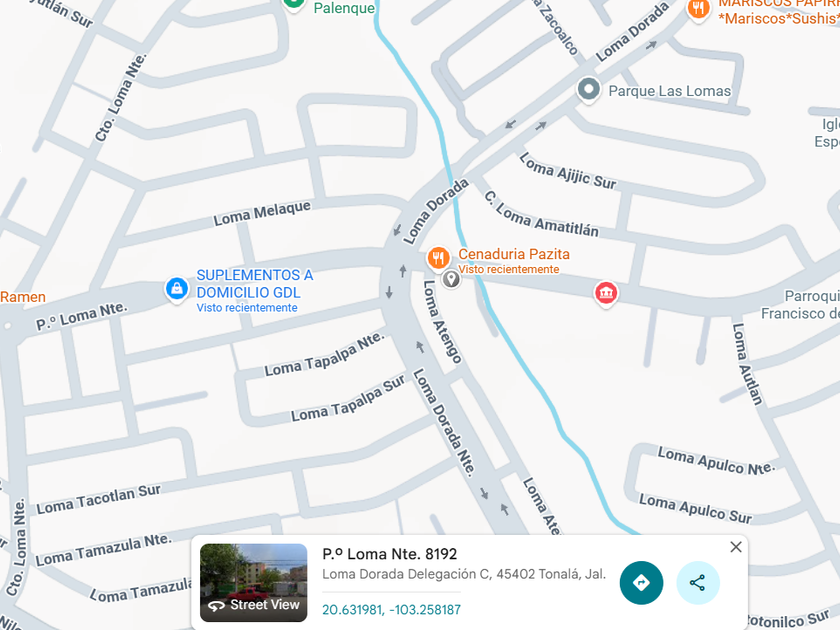Open the Street View thumbnail
The image size is (840, 630).
tap(253, 582)
